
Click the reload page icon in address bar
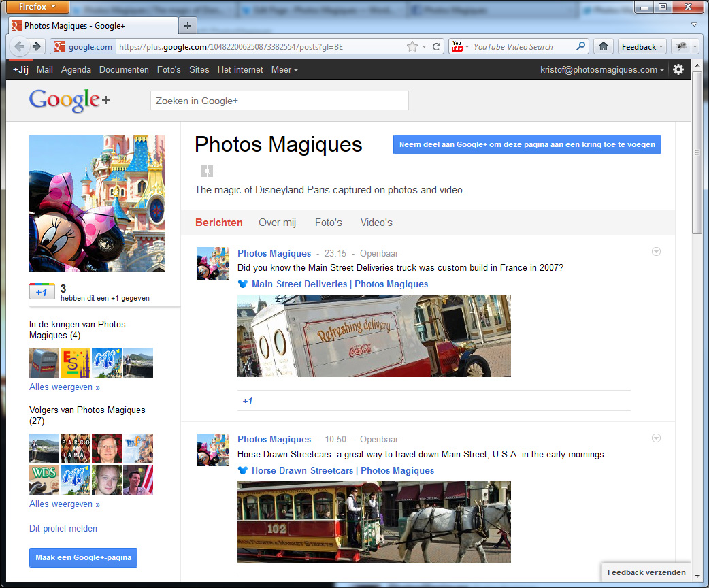[437, 47]
